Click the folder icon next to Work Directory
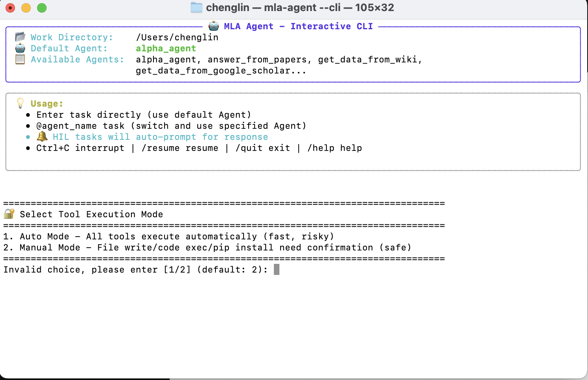This screenshot has height=380, width=588. click(x=20, y=37)
